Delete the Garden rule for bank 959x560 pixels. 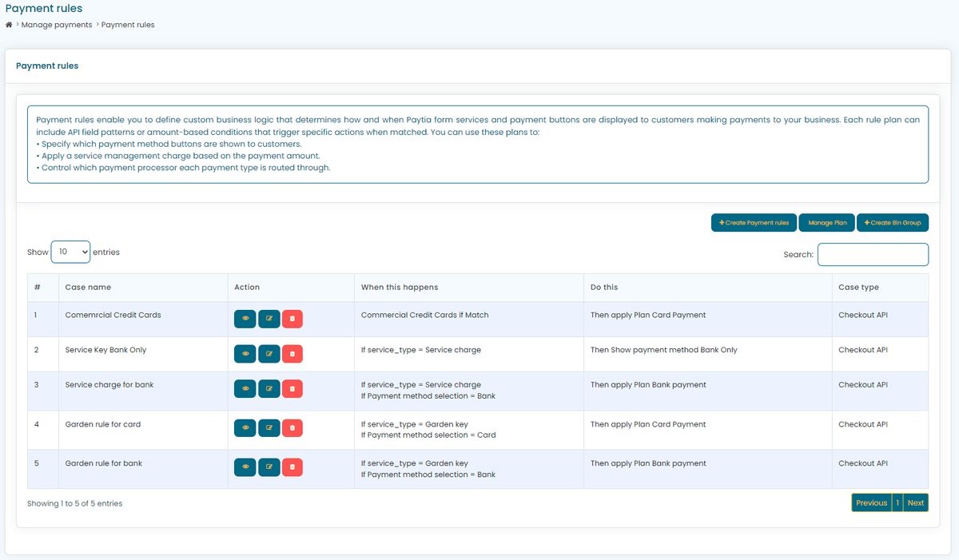coord(292,467)
